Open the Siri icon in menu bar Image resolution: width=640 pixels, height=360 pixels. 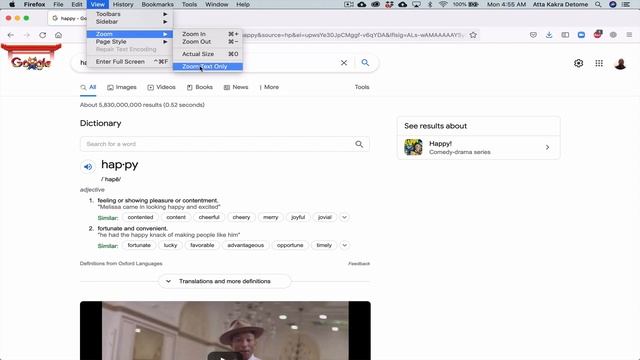[613, 4]
